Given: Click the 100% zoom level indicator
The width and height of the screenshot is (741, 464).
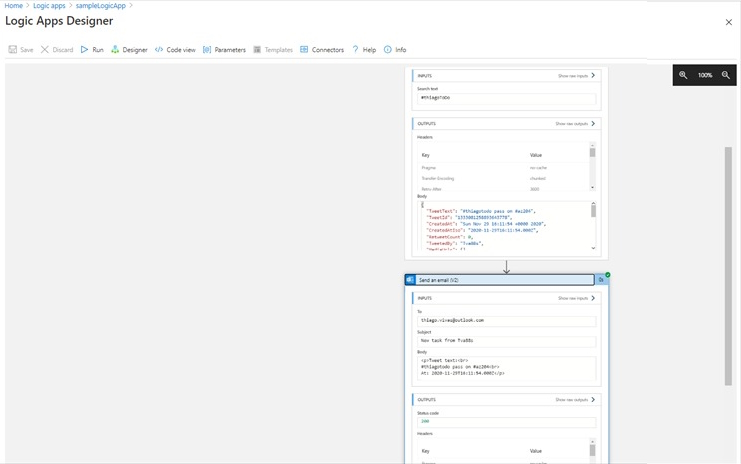Looking at the screenshot, I should (705, 75).
